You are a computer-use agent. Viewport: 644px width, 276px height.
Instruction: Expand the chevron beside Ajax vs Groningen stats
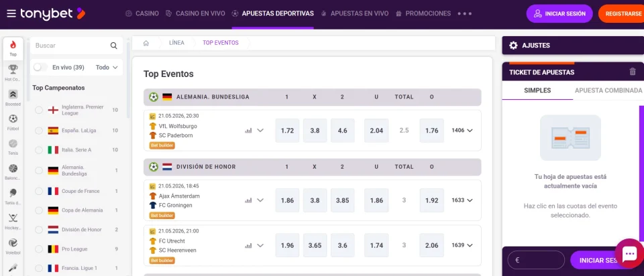coord(260,200)
